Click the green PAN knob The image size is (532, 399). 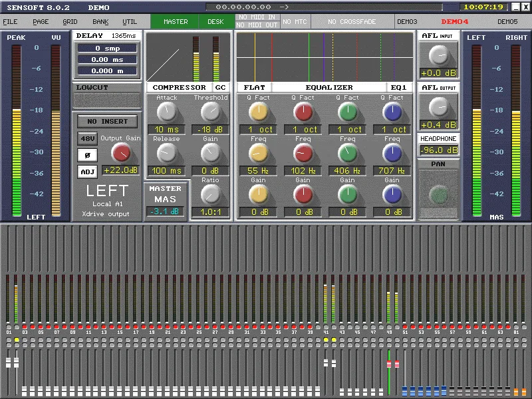pos(438,195)
